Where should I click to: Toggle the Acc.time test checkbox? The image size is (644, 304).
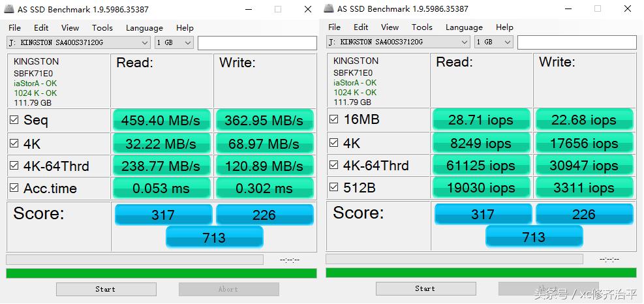[x=14, y=189]
